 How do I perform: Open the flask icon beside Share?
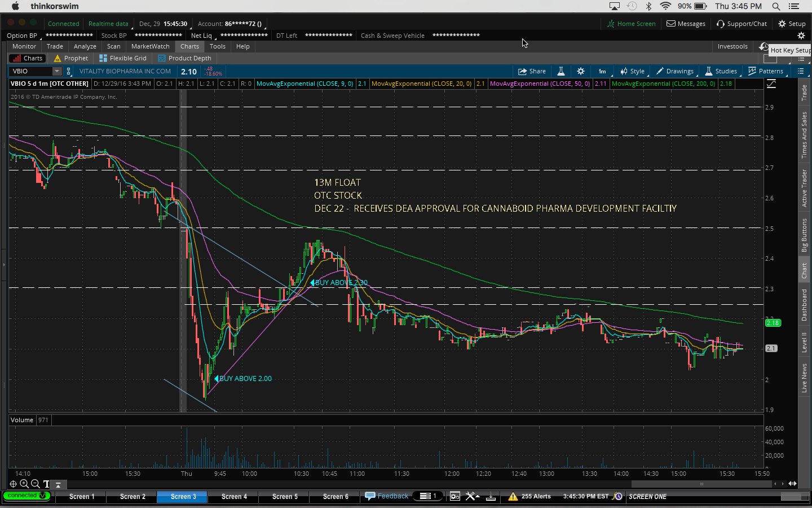(x=561, y=71)
